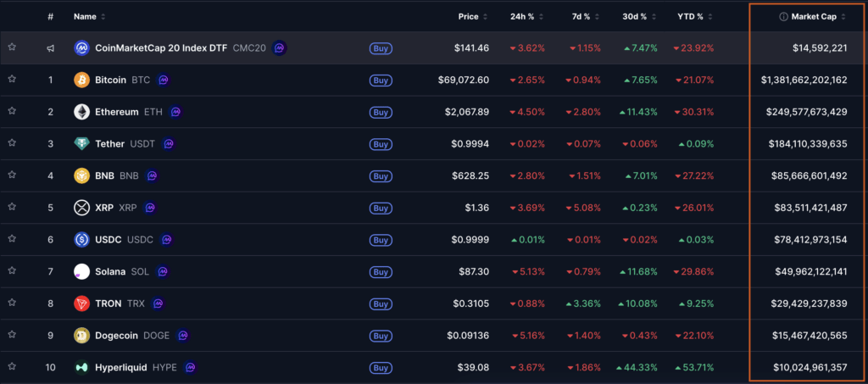868x384 pixels.
Task: Click the Dogecoin logo icon
Action: (x=81, y=336)
